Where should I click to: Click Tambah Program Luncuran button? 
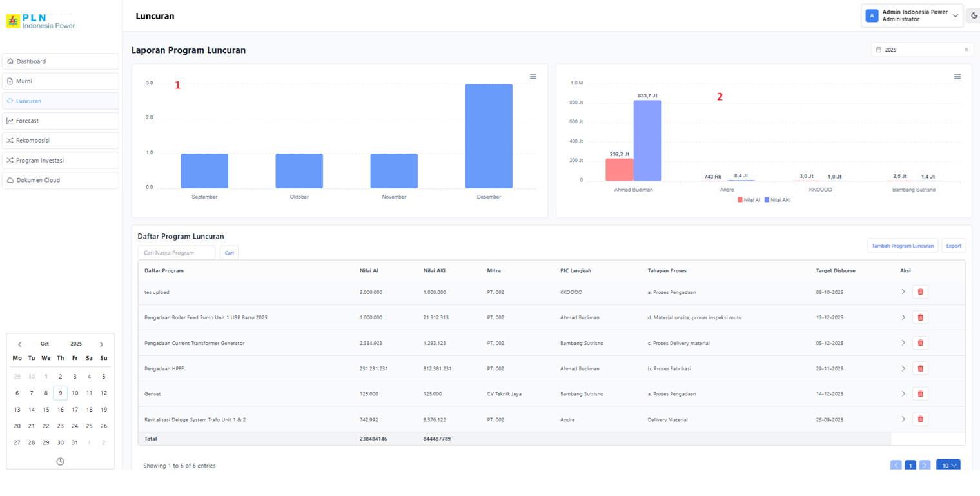(x=902, y=246)
